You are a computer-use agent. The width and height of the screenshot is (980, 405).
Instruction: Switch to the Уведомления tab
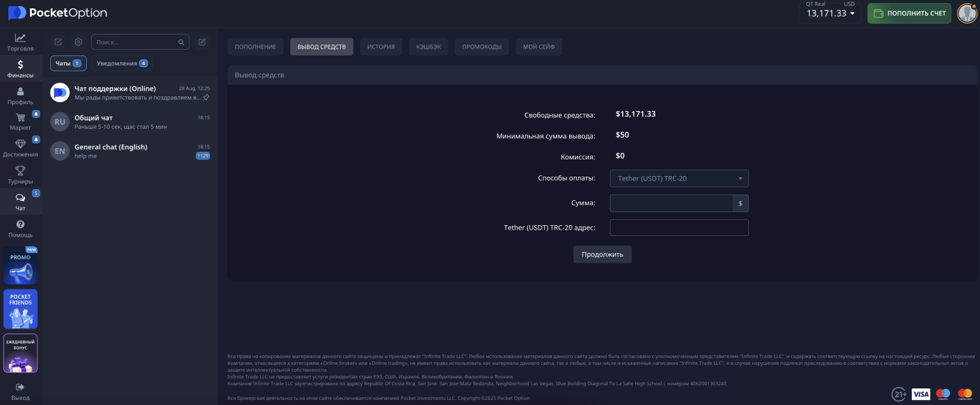tap(121, 63)
